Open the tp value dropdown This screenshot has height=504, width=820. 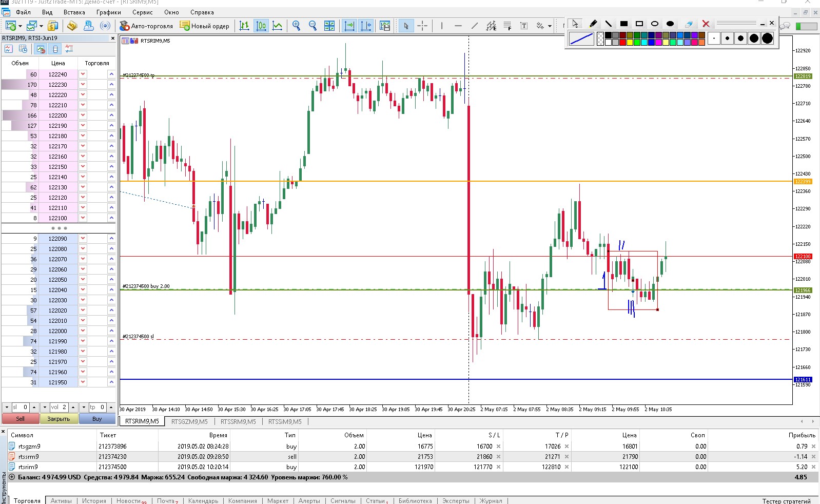click(84, 407)
